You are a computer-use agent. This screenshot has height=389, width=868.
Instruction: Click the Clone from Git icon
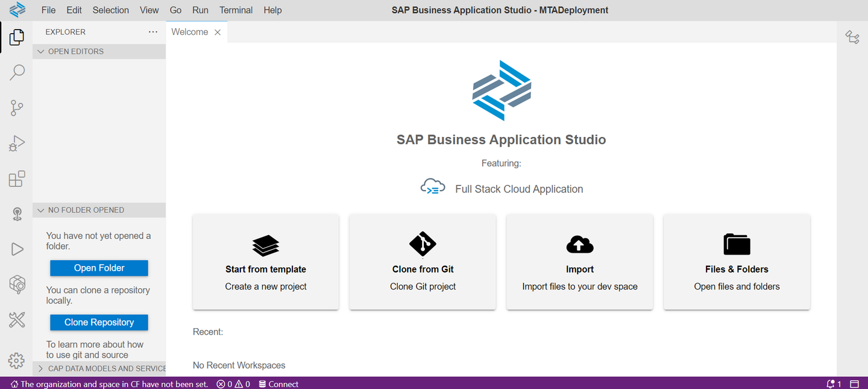point(423,244)
